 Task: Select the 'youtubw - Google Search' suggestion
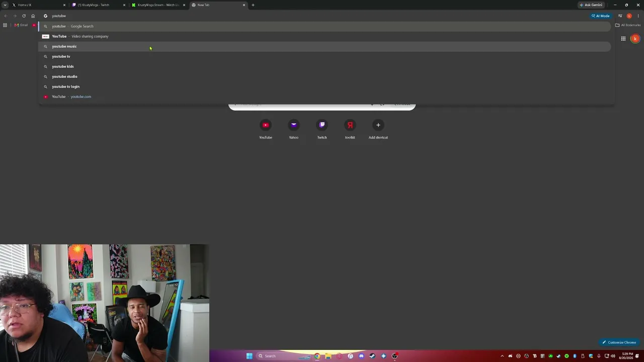[x=325, y=26]
